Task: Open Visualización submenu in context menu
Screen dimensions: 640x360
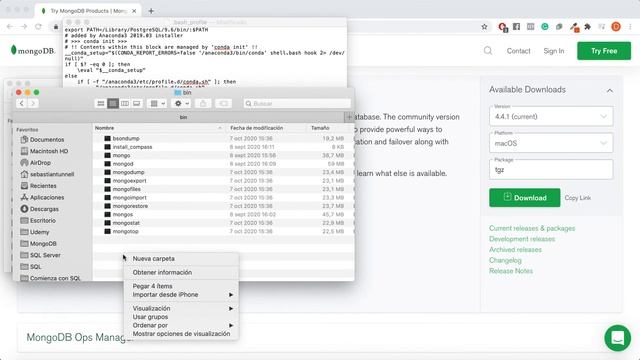Action: [x=181, y=309]
